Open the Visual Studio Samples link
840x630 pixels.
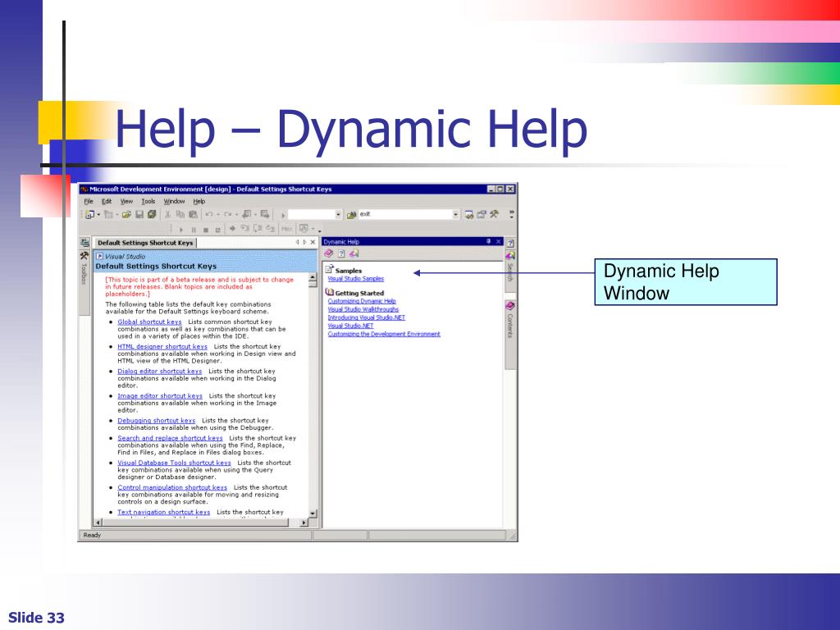point(355,279)
